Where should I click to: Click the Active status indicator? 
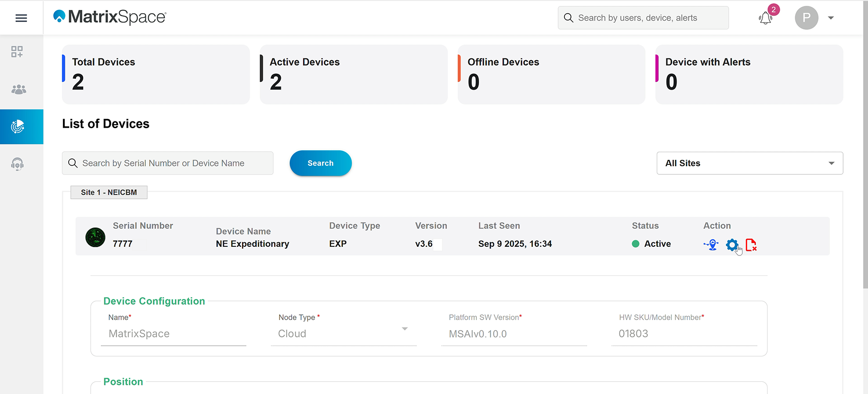pyautogui.click(x=651, y=244)
